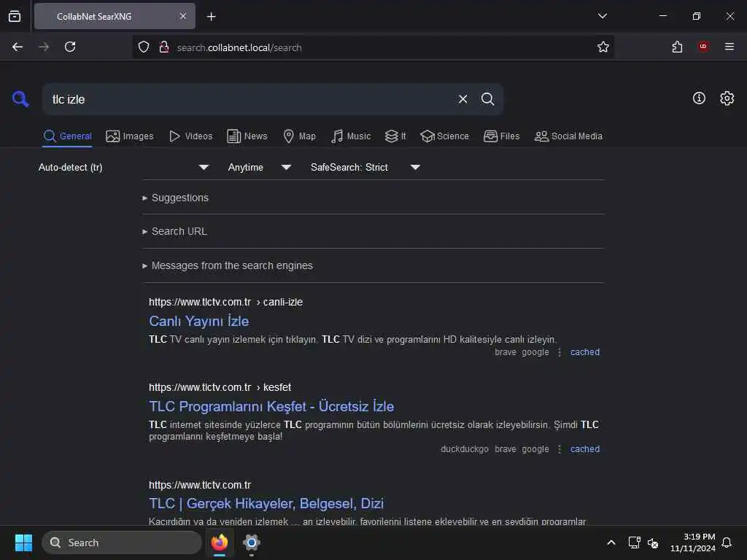Switch to the Images tab
The width and height of the screenshot is (747, 560).
point(130,136)
